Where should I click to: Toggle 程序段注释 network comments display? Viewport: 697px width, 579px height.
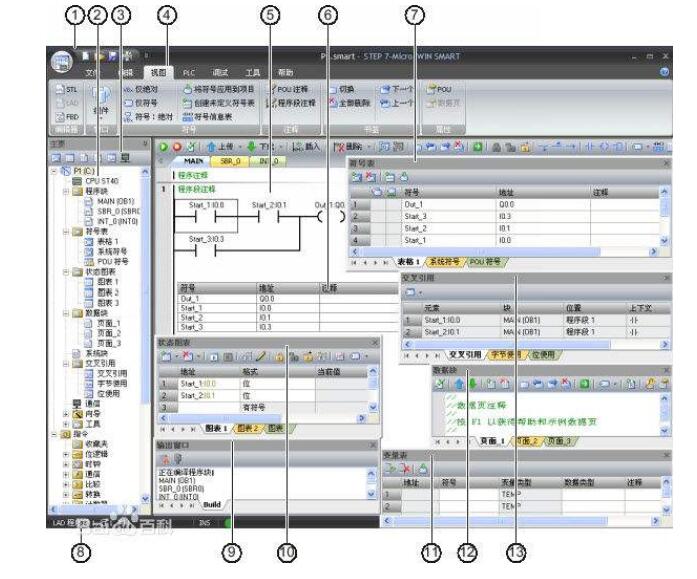291,103
